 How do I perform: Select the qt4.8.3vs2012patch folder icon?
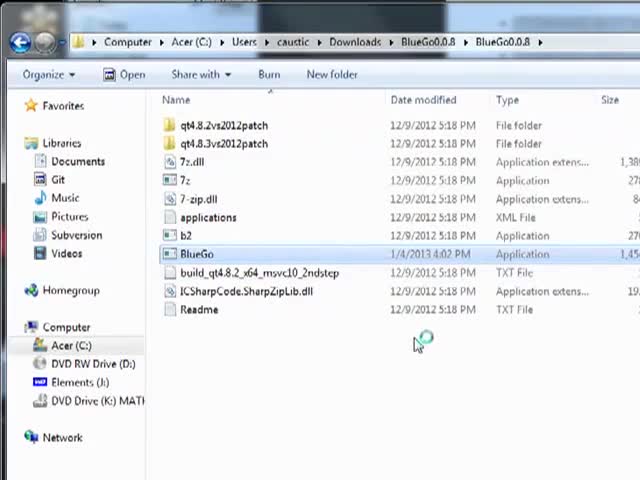tap(169, 143)
